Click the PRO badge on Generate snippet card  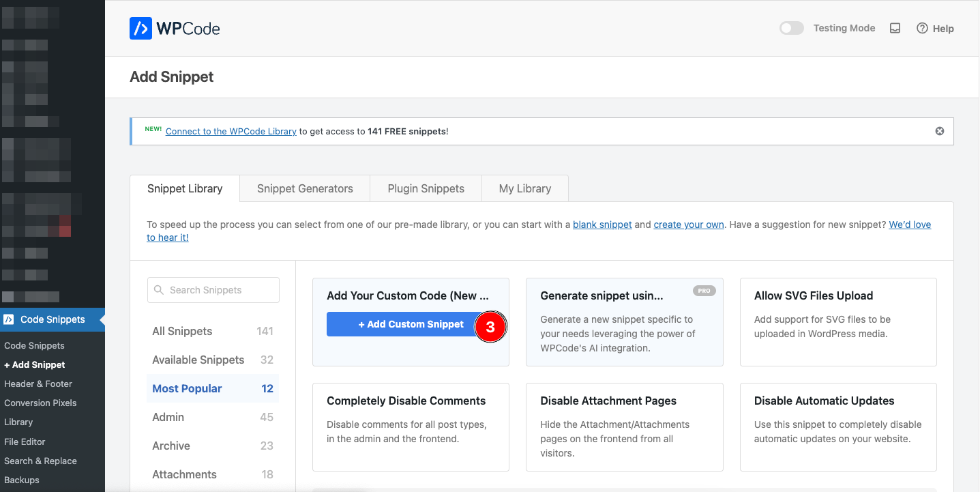click(704, 291)
